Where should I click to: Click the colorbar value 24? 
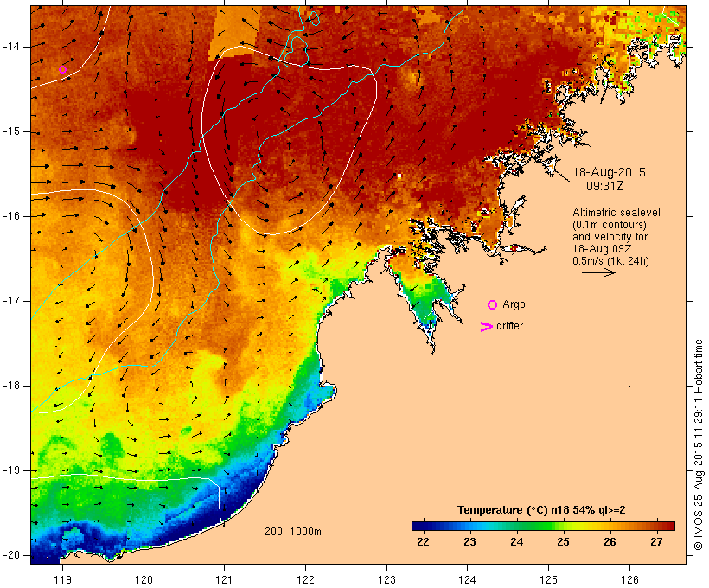516,542
